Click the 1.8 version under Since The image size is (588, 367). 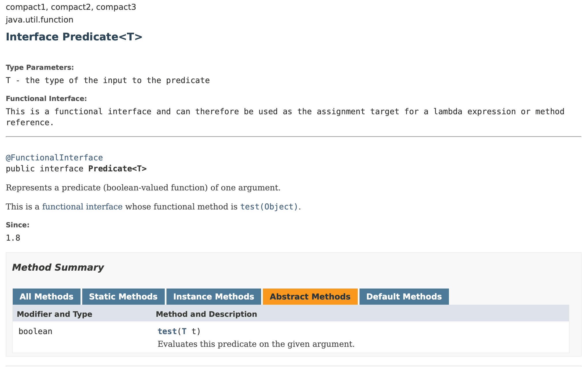pos(13,238)
